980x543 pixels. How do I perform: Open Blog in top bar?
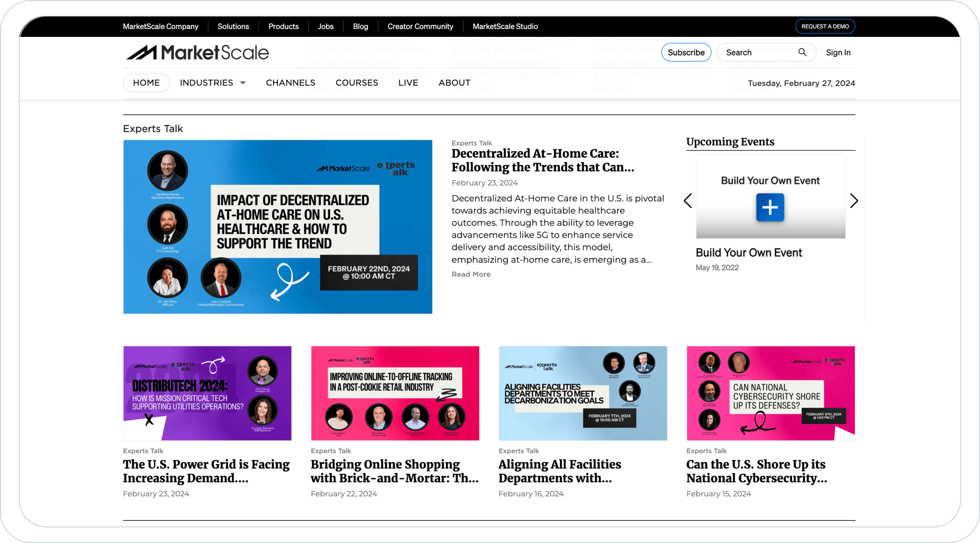(360, 26)
